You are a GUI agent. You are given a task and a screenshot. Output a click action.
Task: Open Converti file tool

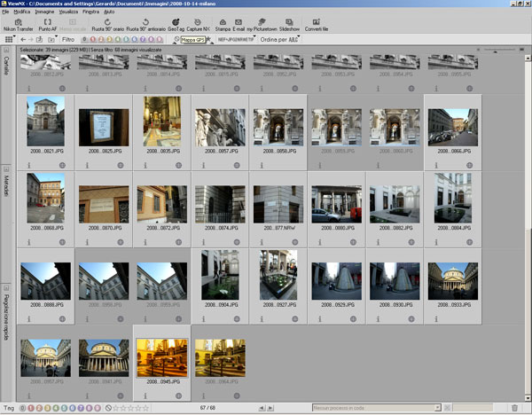317,25
